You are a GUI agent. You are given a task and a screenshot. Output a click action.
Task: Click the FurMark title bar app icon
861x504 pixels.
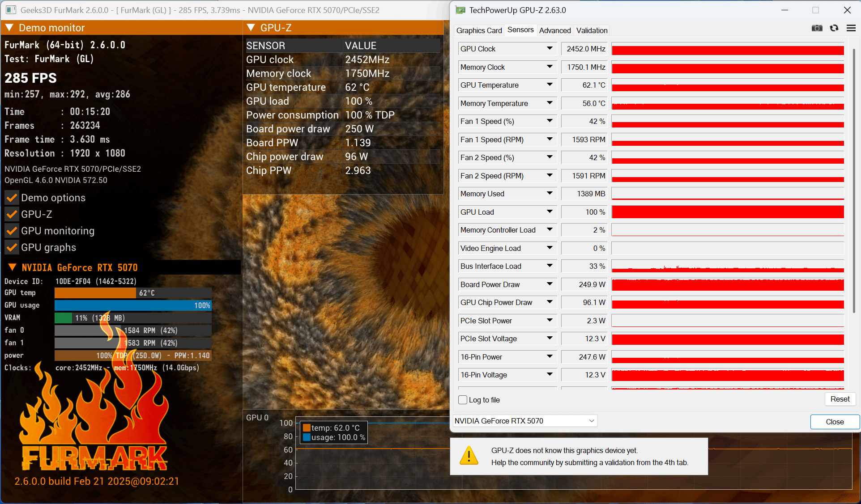[11, 10]
